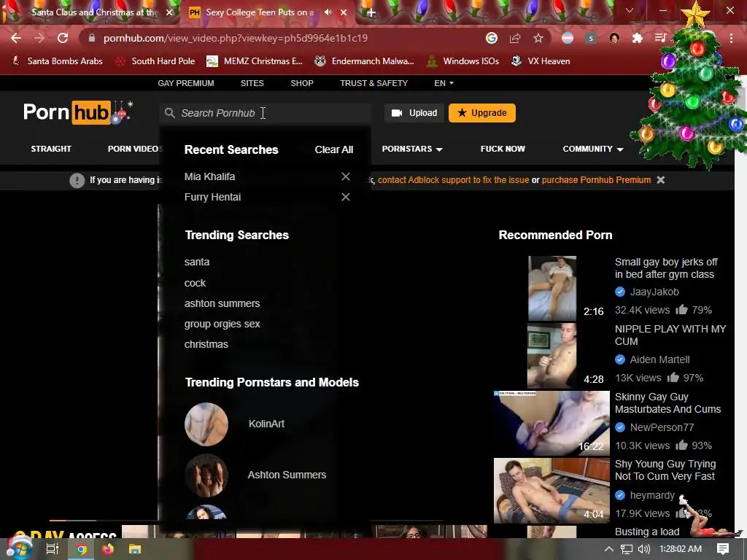
Task: Click the share page icon in address bar
Action: (x=515, y=38)
